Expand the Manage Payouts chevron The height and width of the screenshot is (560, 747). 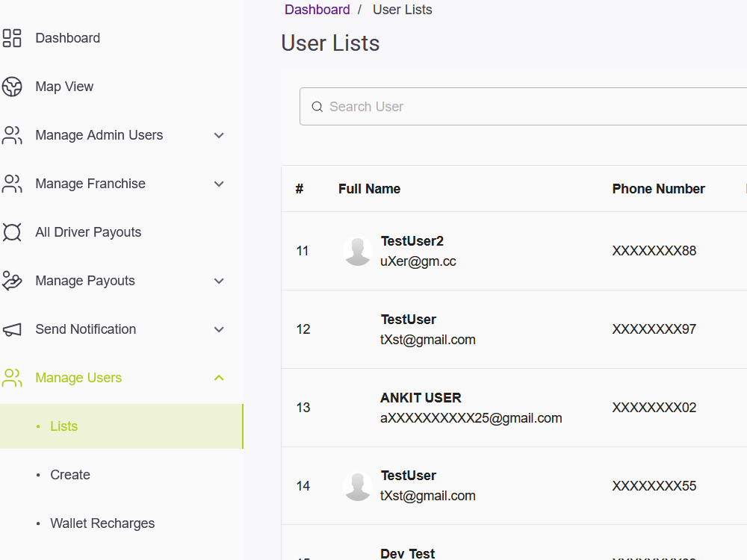[219, 281]
